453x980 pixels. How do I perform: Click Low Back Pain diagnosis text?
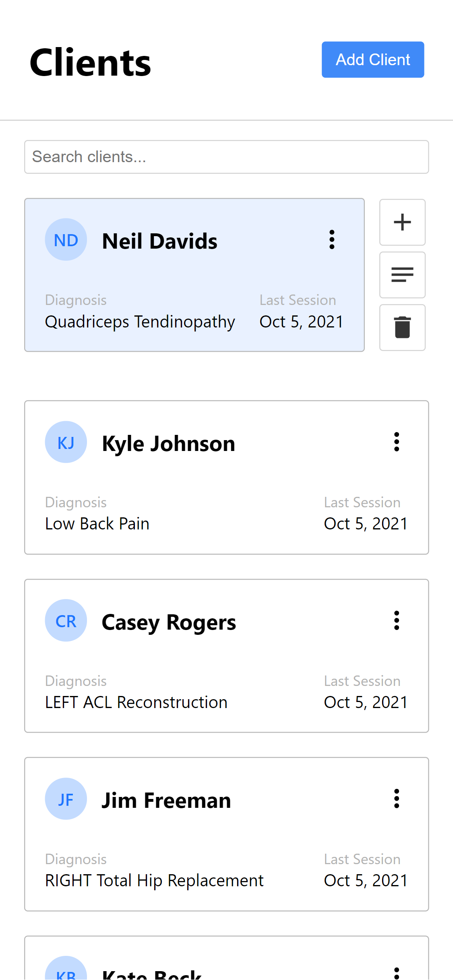pos(97,524)
